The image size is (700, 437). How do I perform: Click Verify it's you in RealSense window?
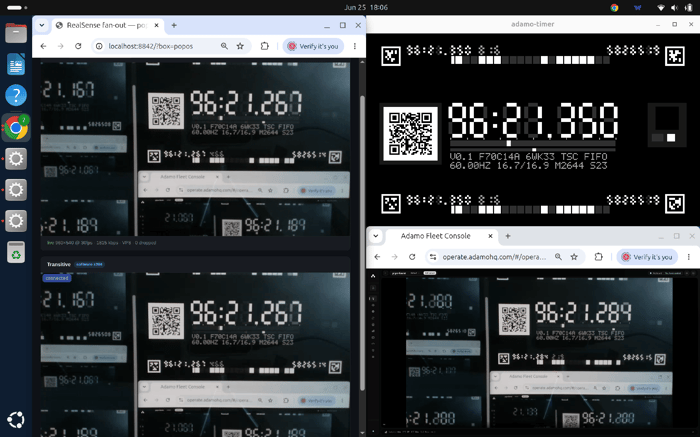coord(313,46)
